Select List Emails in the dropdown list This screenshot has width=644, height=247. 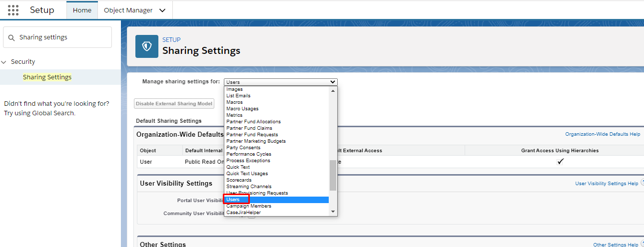(x=276, y=96)
